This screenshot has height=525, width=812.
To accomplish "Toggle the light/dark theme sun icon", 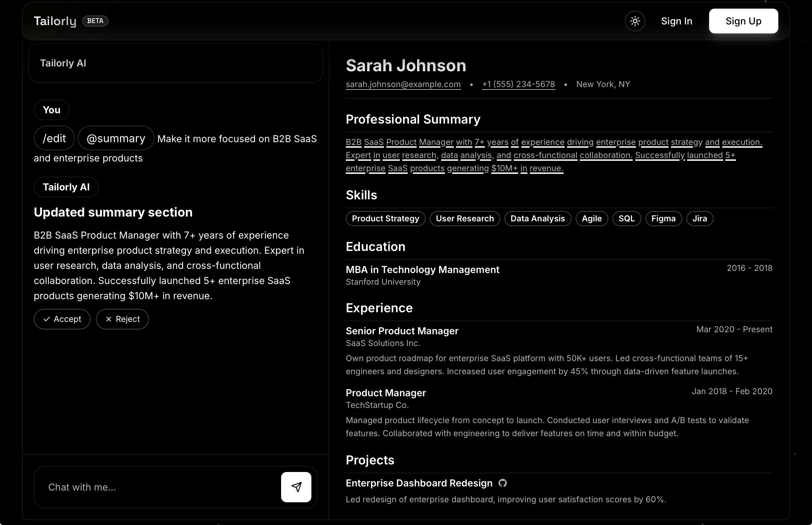I will [x=635, y=21].
